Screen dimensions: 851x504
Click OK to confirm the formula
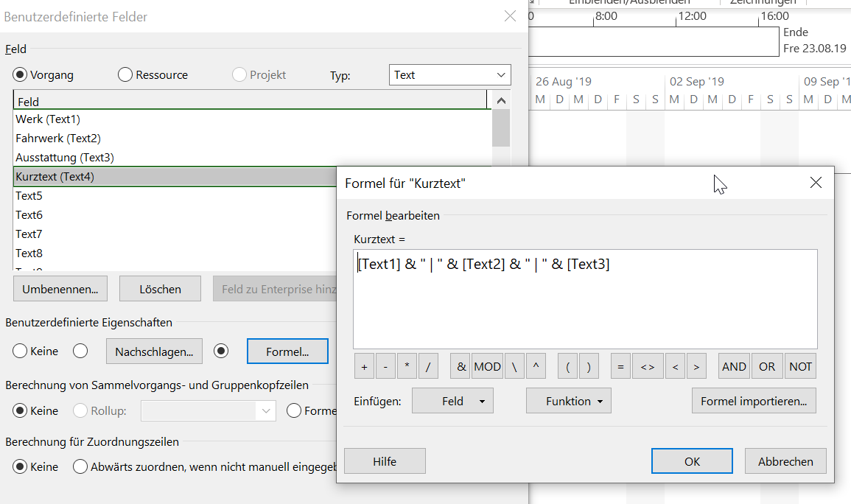pos(692,461)
